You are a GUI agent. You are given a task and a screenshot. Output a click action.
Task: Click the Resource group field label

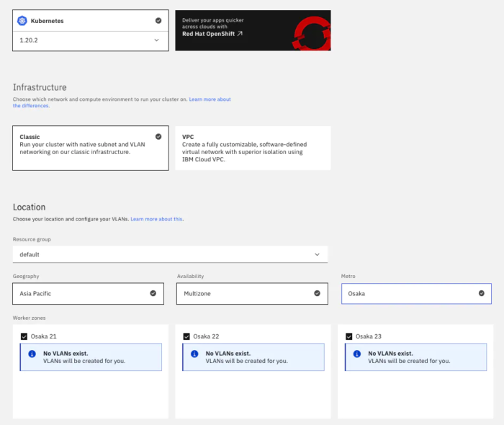tap(32, 239)
